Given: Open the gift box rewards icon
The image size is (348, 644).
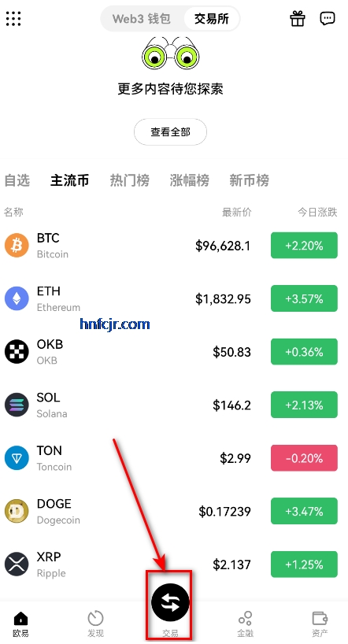Looking at the screenshot, I should (x=298, y=18).
